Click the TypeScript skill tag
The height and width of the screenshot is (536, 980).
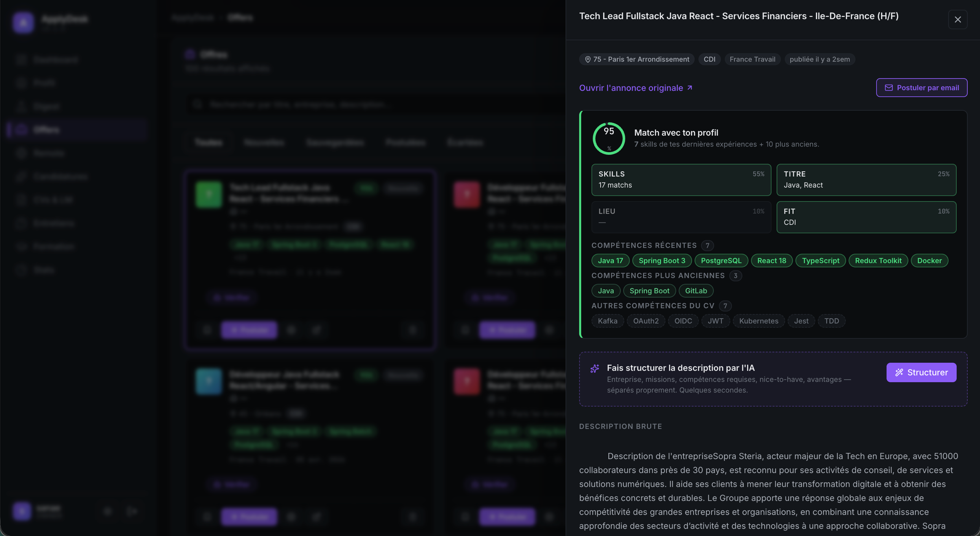820,261
